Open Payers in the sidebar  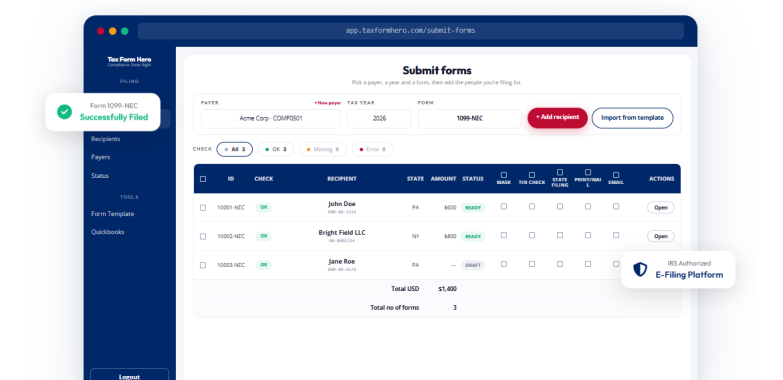tap(100, 157)
